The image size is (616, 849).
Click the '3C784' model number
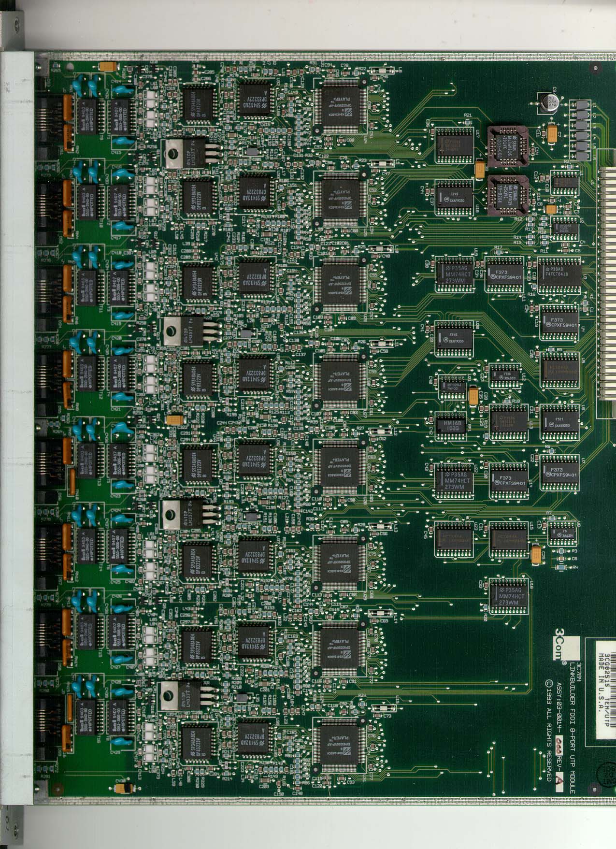[579, 673]
